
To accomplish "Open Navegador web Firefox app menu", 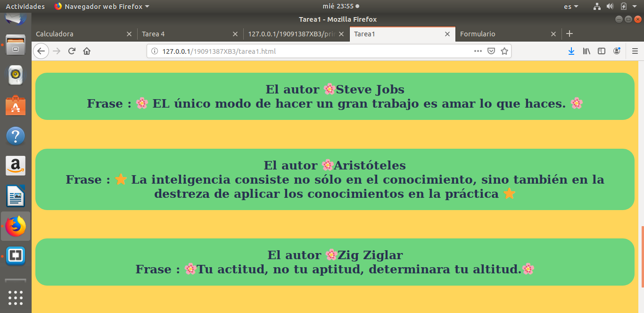I will click(x=101, y=6).
